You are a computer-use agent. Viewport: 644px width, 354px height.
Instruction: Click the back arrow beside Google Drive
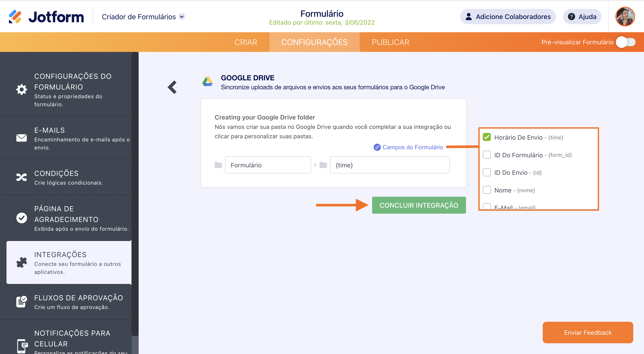coord(172,87)
